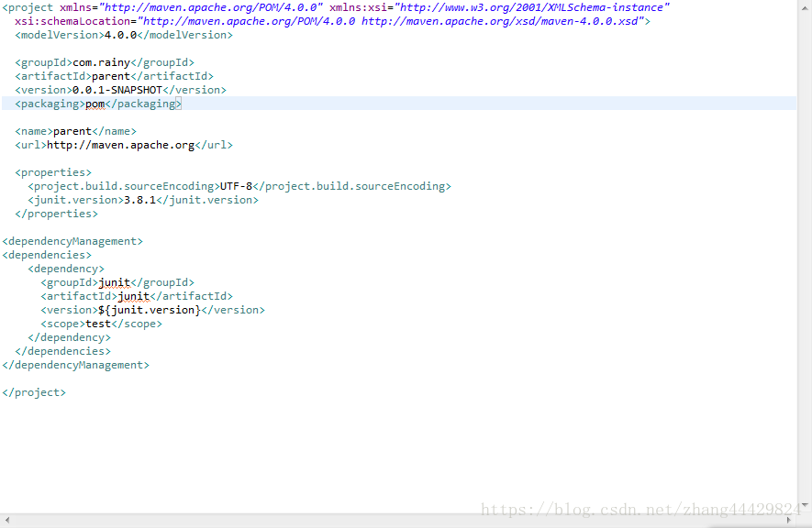
Task: Click the ${junit.version} placeholder text
Action: point(150,310)
